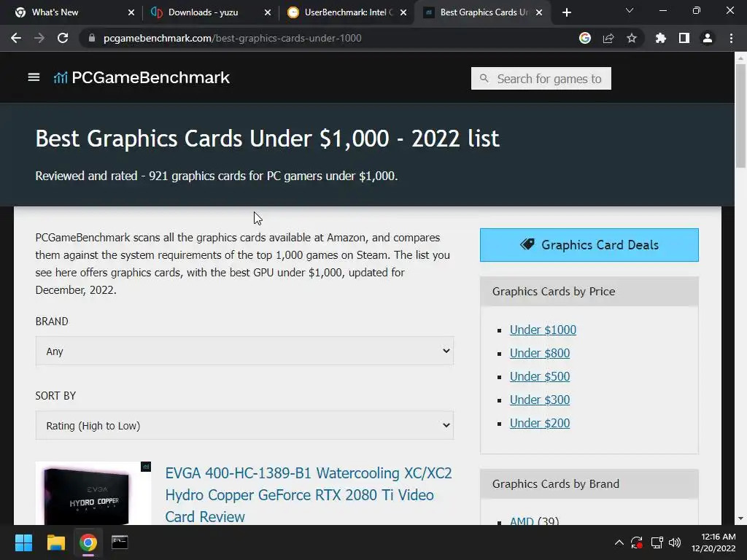Open Chrome three-dot menu
This screenshot has width=747, height=560.
point(731,38)
